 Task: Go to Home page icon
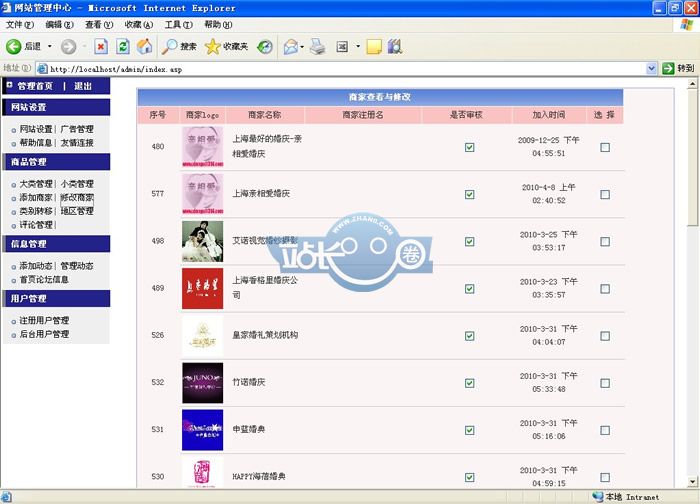pos(144,46)
